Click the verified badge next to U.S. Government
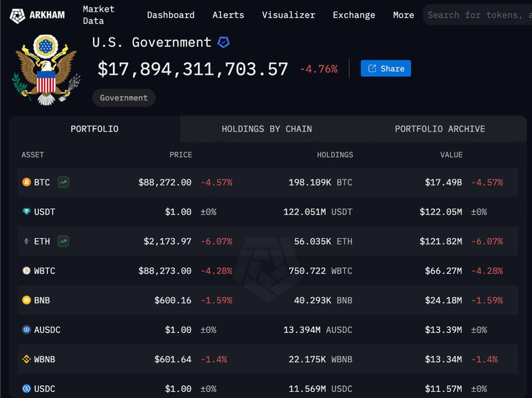 [224, 42]
